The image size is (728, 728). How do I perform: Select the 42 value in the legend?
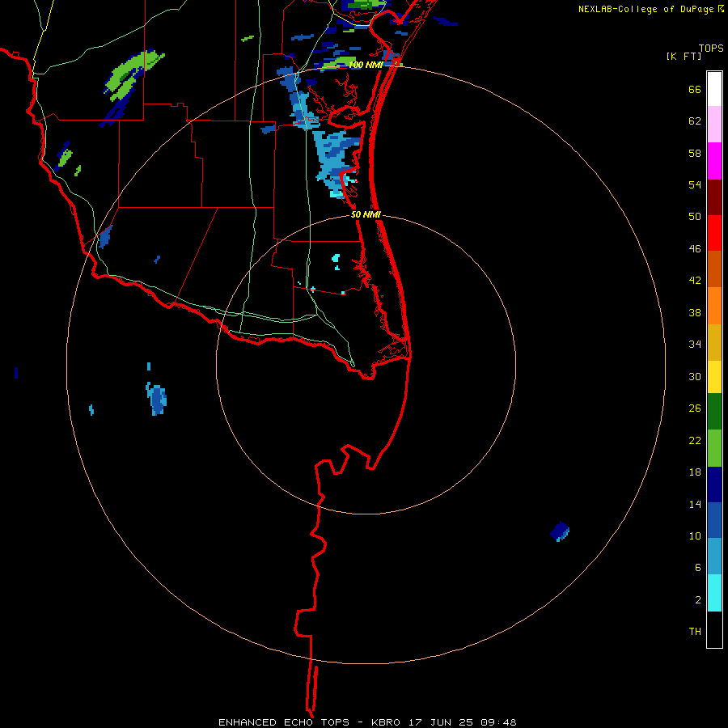click(x=695, y=281)
